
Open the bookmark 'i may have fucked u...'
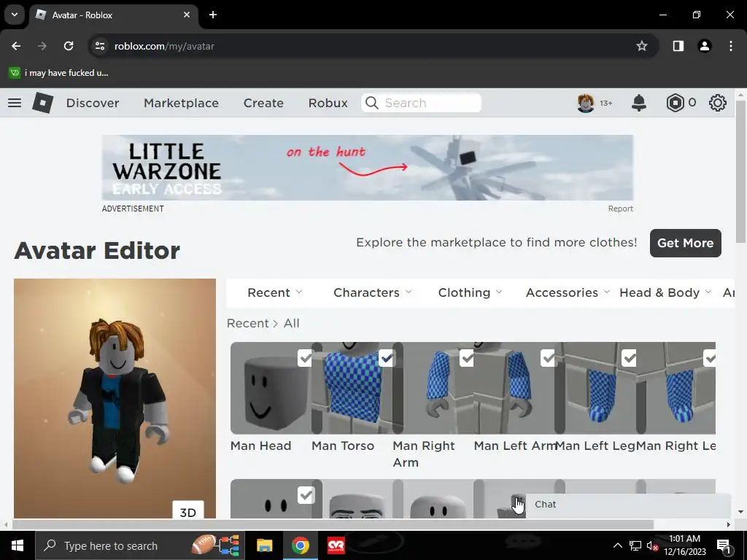59,73
